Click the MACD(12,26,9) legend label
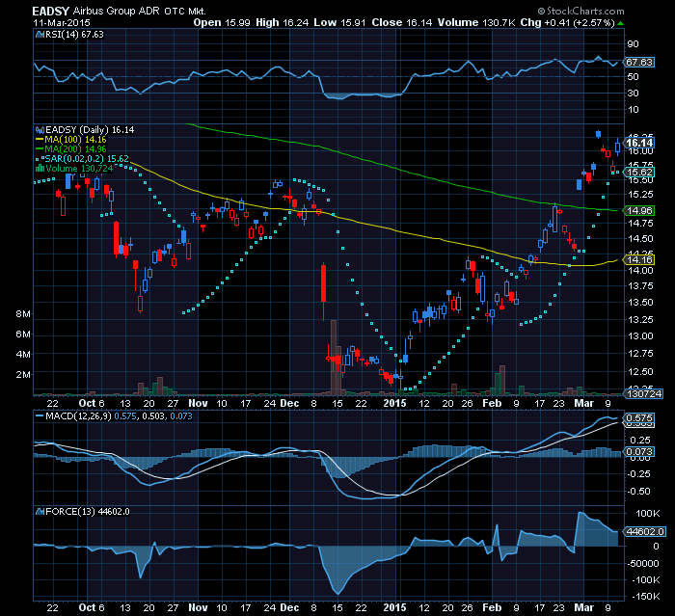 [78, 416]
